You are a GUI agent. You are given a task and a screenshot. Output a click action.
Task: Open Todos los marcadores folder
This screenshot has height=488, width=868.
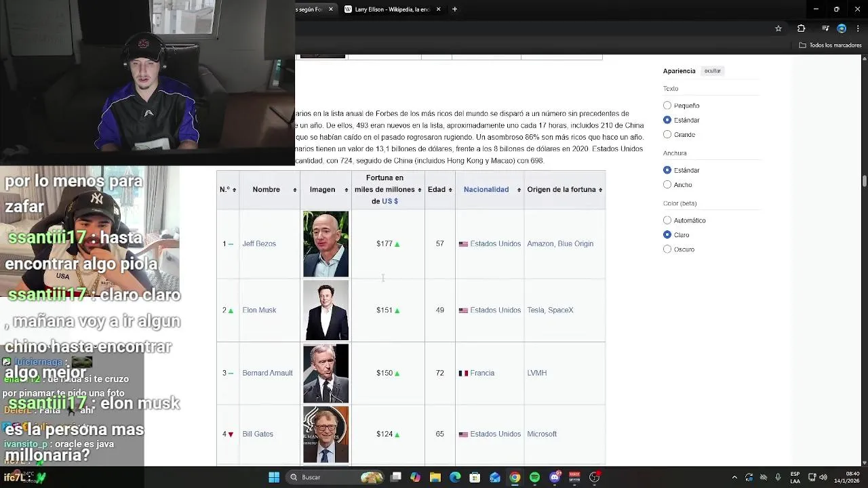pyautogui.click(x=830, y=45)
